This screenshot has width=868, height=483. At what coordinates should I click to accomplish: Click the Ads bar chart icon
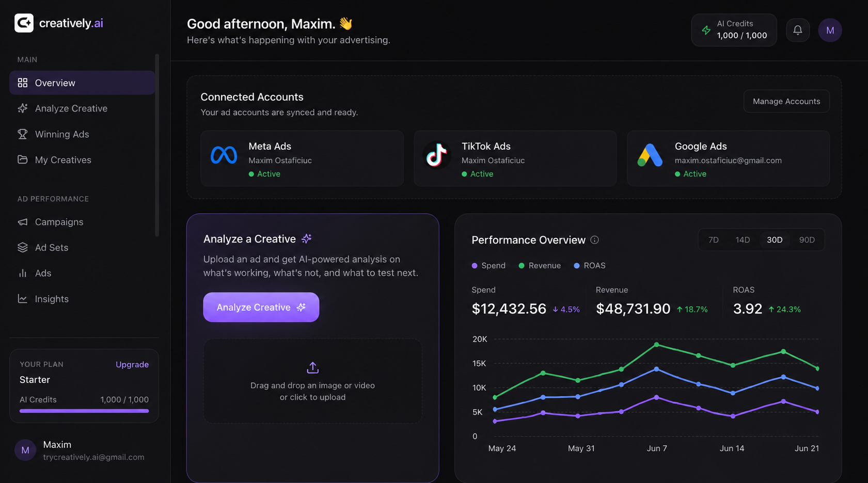coord(23,273)
